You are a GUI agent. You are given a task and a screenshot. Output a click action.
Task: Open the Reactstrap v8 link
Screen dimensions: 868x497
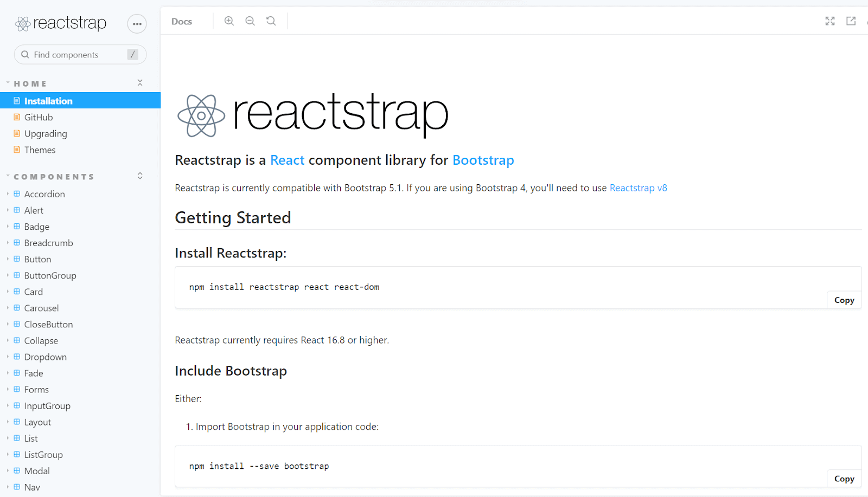point(638,188)
